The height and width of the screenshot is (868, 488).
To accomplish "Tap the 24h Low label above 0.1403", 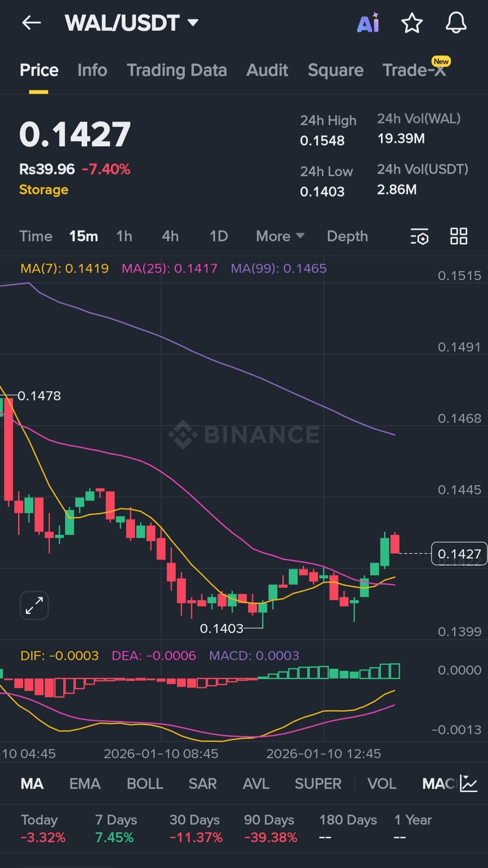I will coord(326,172).
